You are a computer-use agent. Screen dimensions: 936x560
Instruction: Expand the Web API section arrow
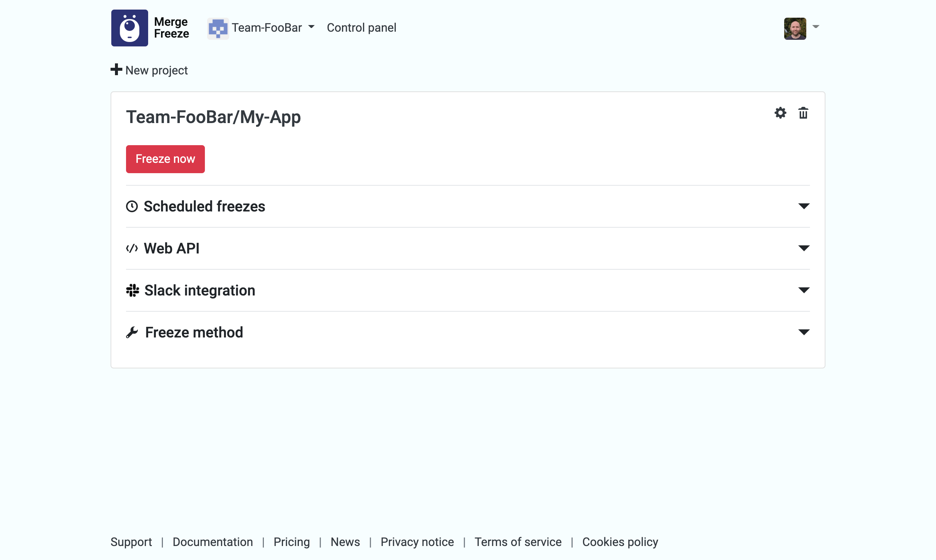coord(804,248)
